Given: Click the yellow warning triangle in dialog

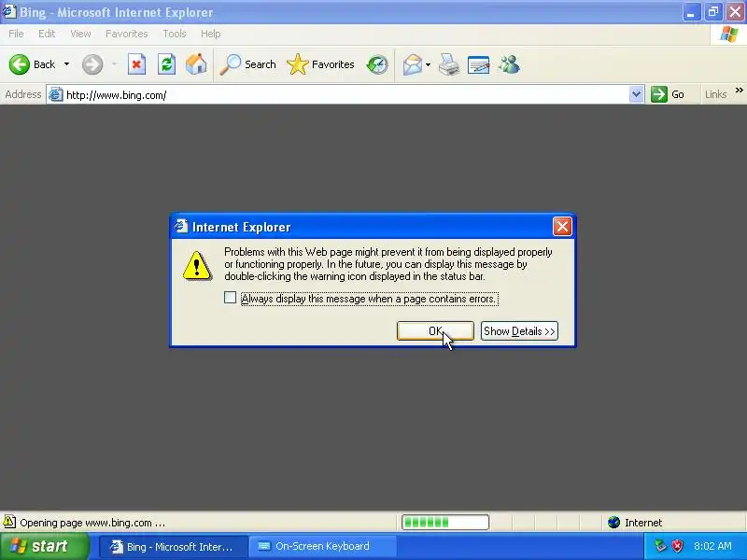Looking at the screenshot, I should 197,265.
